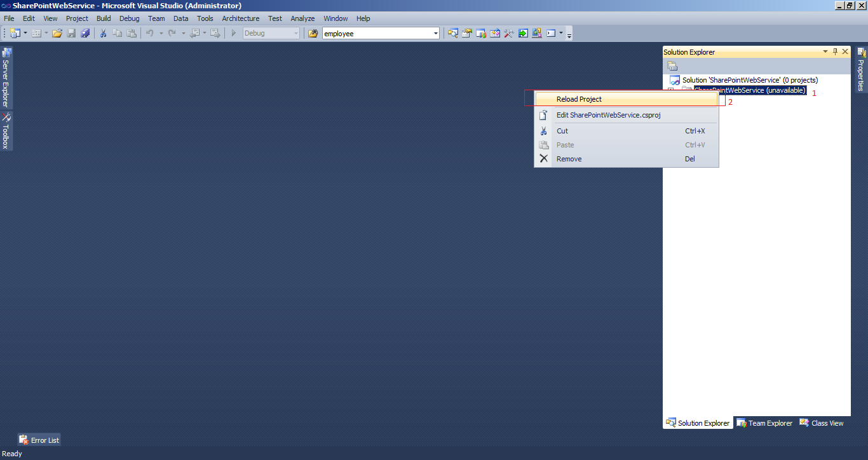Open Solution Explorer via toolbar icon
This screenshot has height=460, width=868.
pos(453,33)
